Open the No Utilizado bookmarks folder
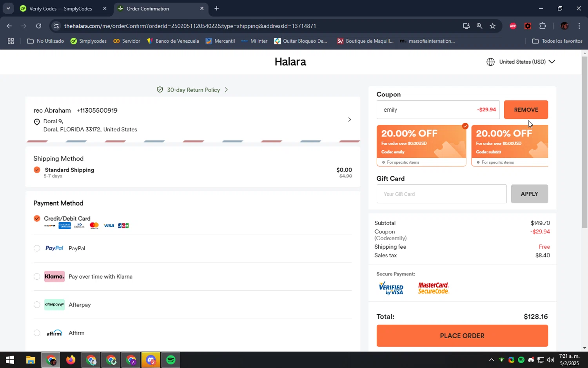The image size is (588, 368). click(x=45, y=41)
